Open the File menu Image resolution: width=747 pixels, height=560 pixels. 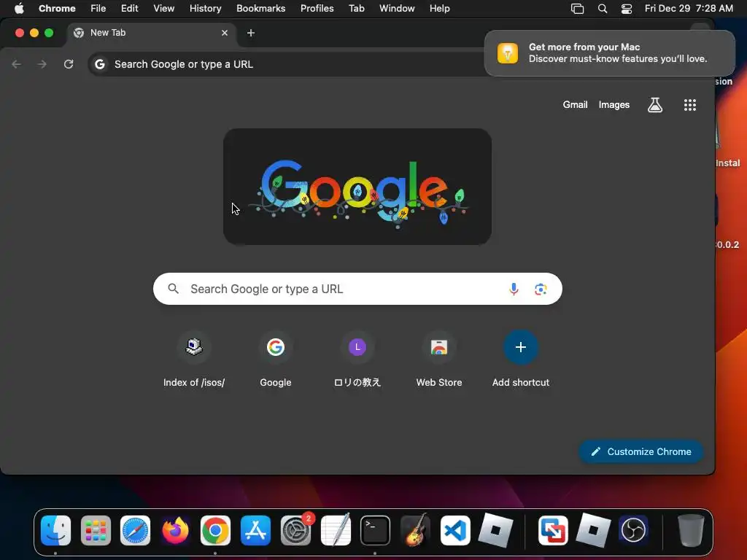[98, 8]
